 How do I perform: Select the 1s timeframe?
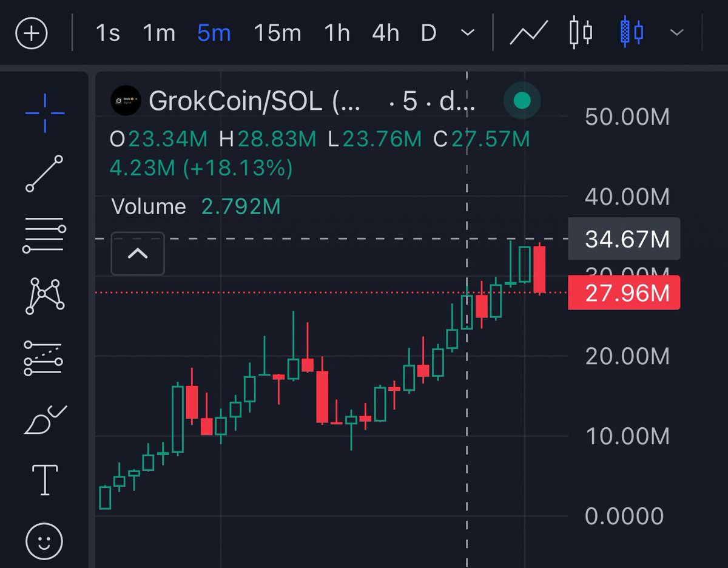(x=108, y=33)
